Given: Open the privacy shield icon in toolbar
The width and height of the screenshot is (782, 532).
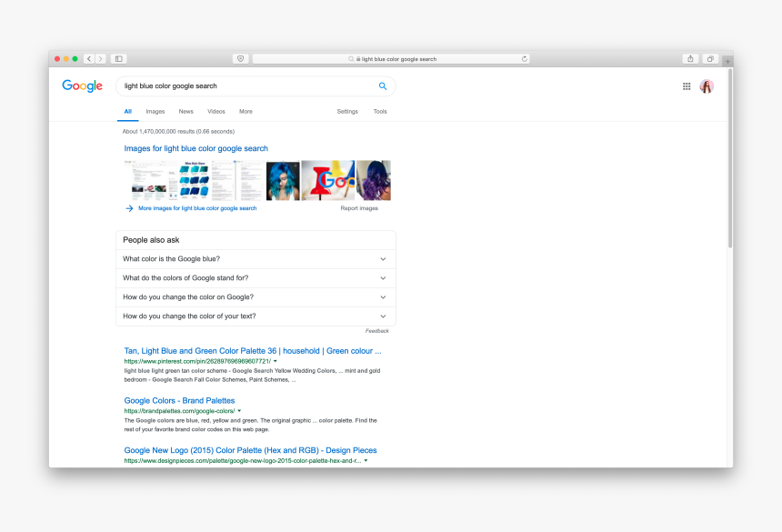Looking at the screenshot, I should 240,59.
